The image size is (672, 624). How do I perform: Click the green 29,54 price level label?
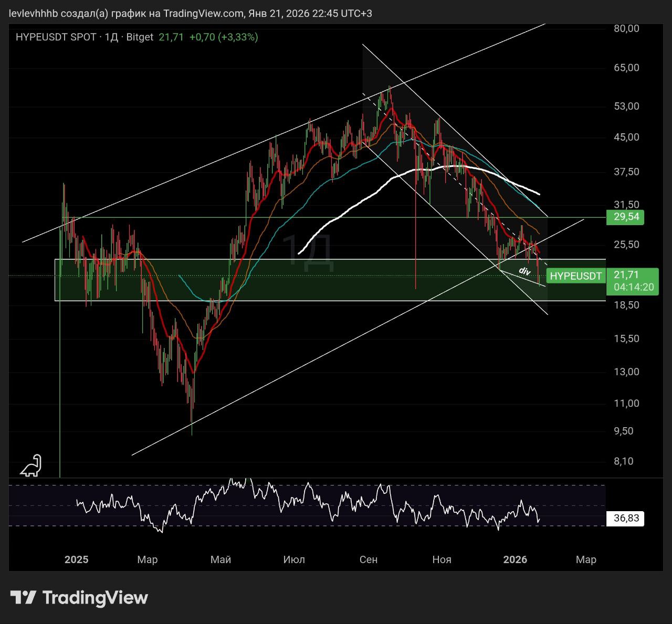(626, 217)
